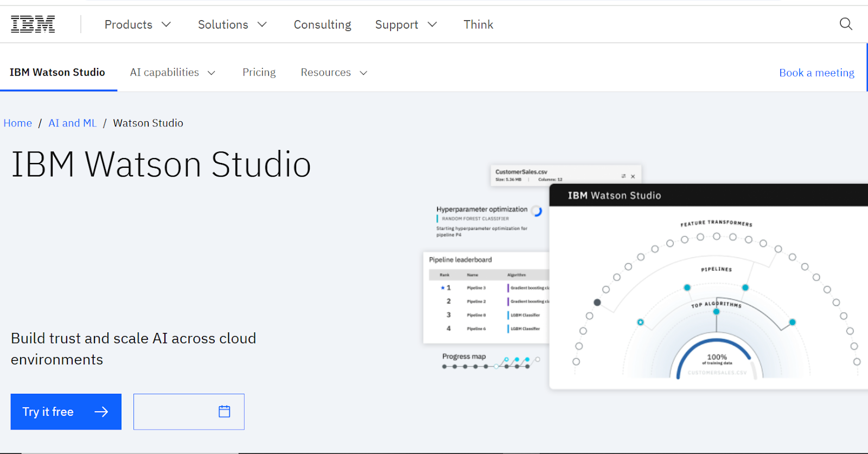Viewport: 868px width, 454px height.
Task: Click the Book a meeting link
Action: coord(816,73)
